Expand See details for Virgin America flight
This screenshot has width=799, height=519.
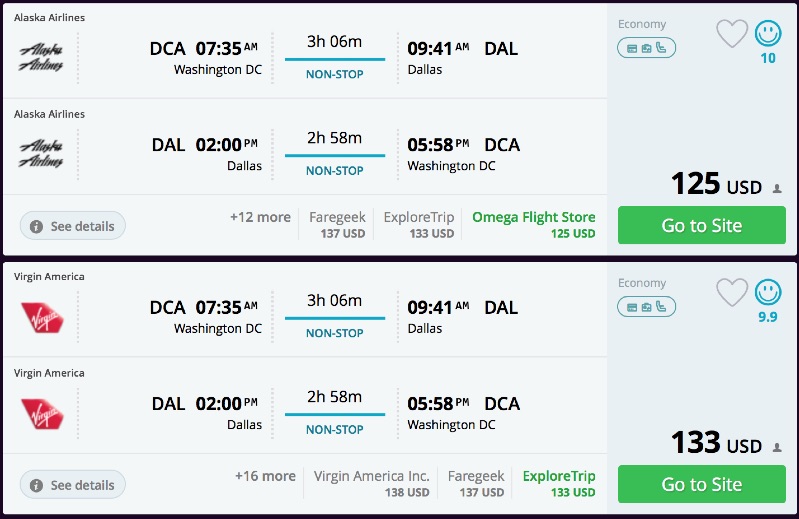(73, 485)
